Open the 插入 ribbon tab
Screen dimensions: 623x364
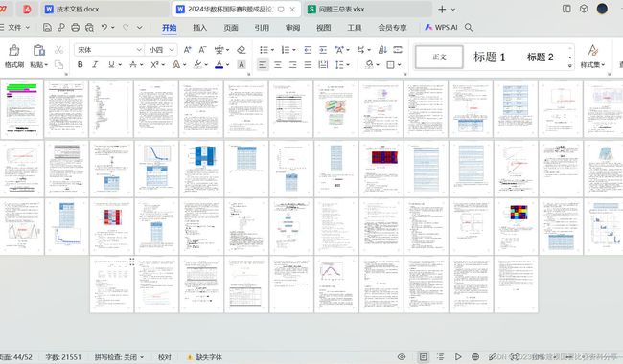(x=200, y=28)
